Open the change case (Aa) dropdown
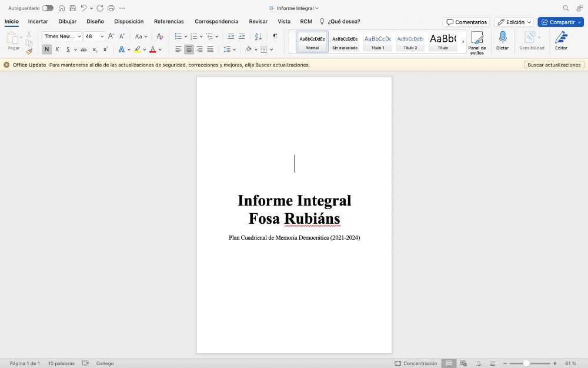This screenshot has height=368, width=588. (x=141, y=36)
